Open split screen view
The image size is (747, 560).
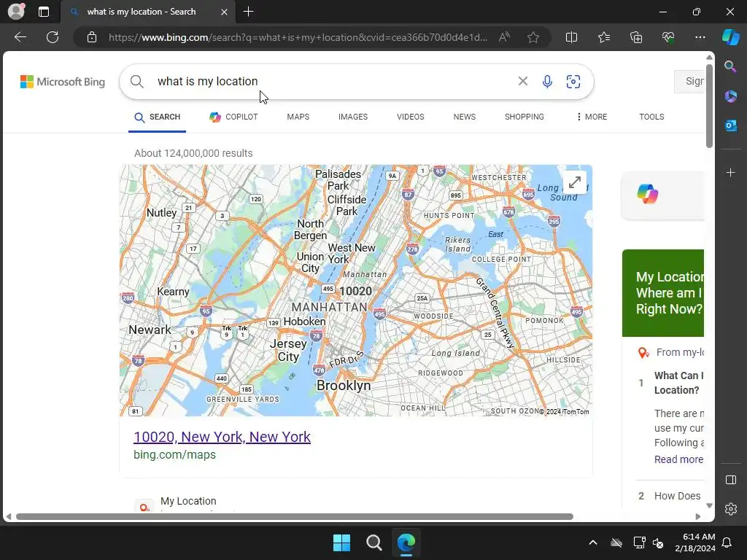pos(571,37)
